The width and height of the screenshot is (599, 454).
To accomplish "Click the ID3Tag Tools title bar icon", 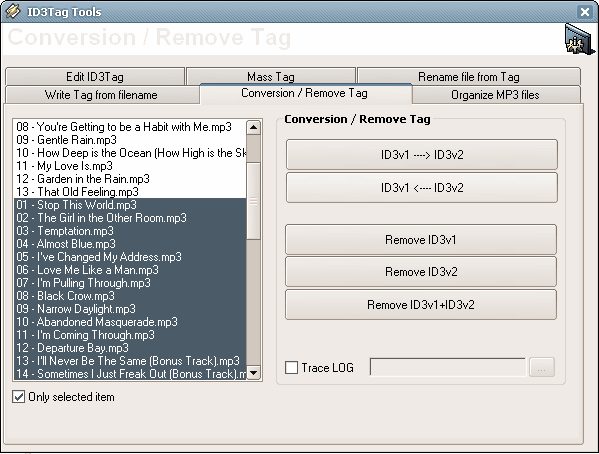I will click(x=13, y=11).
